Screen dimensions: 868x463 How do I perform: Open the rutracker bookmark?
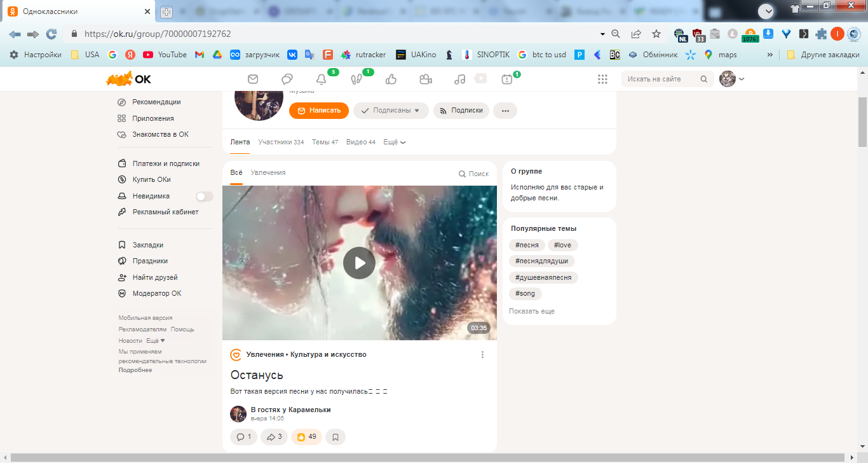tap(363, 55)
